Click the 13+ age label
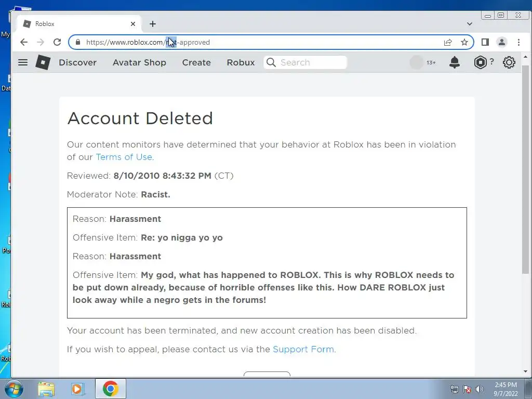Viewport: 532px width, 399px height. (x=431, y=63)
